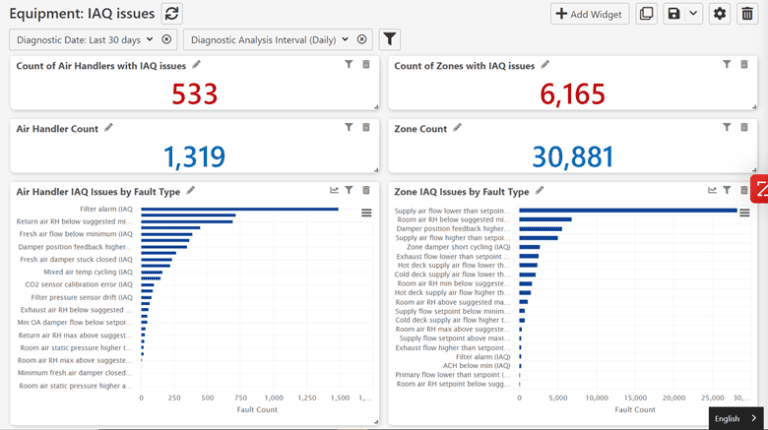768x430 pixels.
Task: Click the Filter alarm bar in Air Handler chart
Action: pyautogui.click(x=239, y=210)
